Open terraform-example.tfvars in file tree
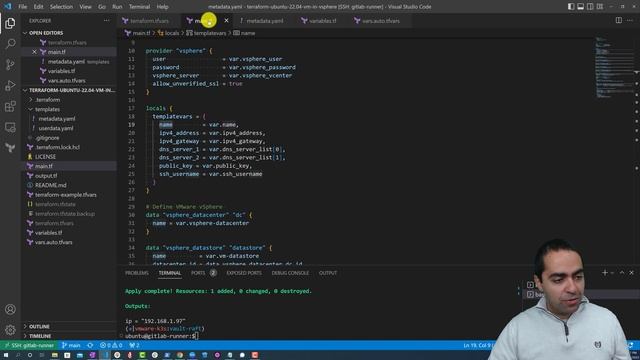The width and height of the screenshot is (640, 360). tap(66, 195)
